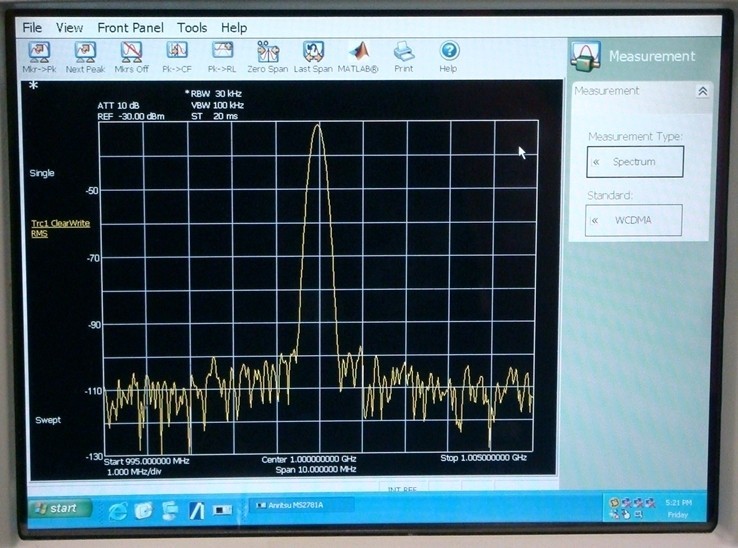Click the Span 10.000000 MHz text
The height and width of the screenshot is (548, 738).
coord(316,469)
